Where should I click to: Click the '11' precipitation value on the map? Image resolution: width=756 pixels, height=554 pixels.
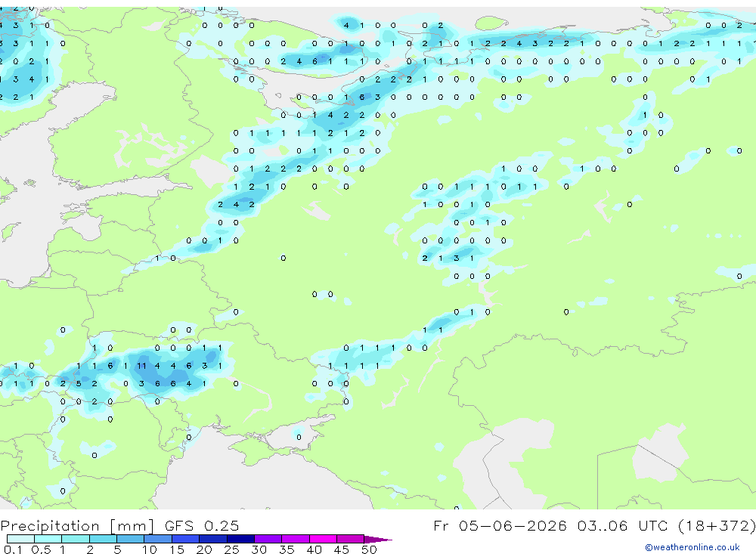(x=141, y=366)
